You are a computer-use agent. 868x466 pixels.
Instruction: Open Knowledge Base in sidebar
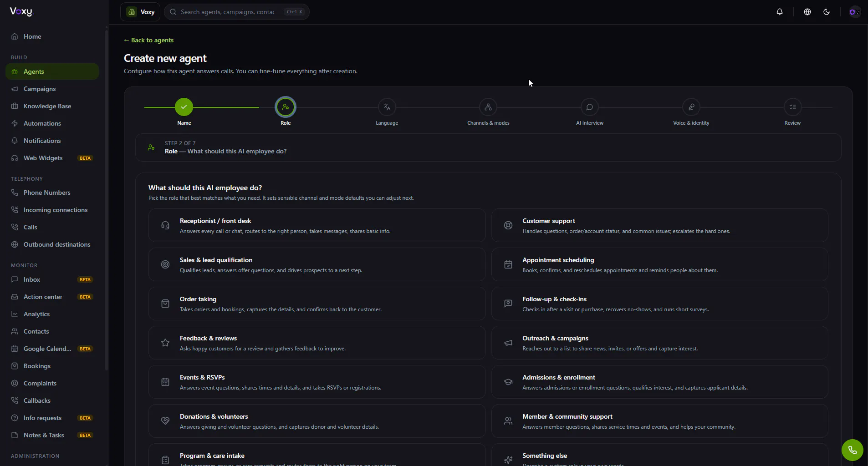(x=52, y=106)
